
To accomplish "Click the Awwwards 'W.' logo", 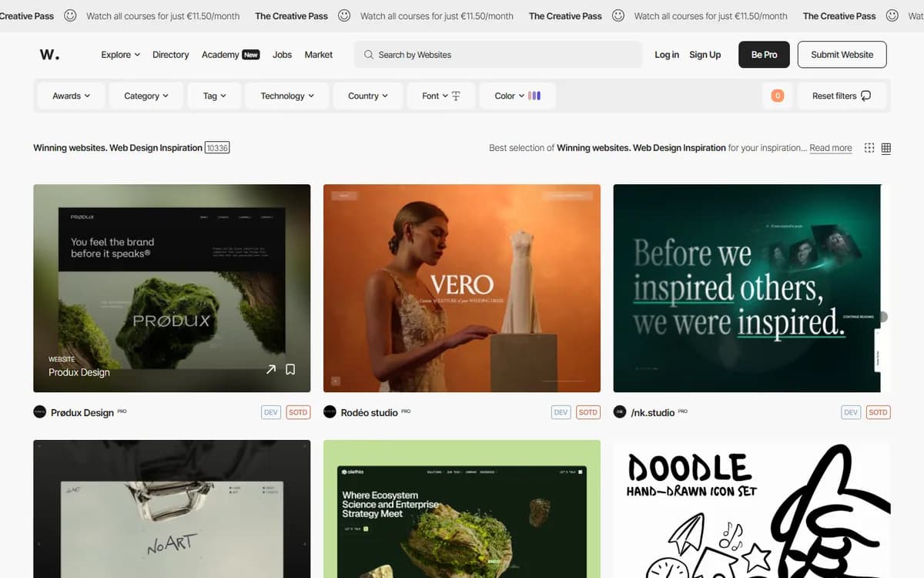I will coord(49,55).
